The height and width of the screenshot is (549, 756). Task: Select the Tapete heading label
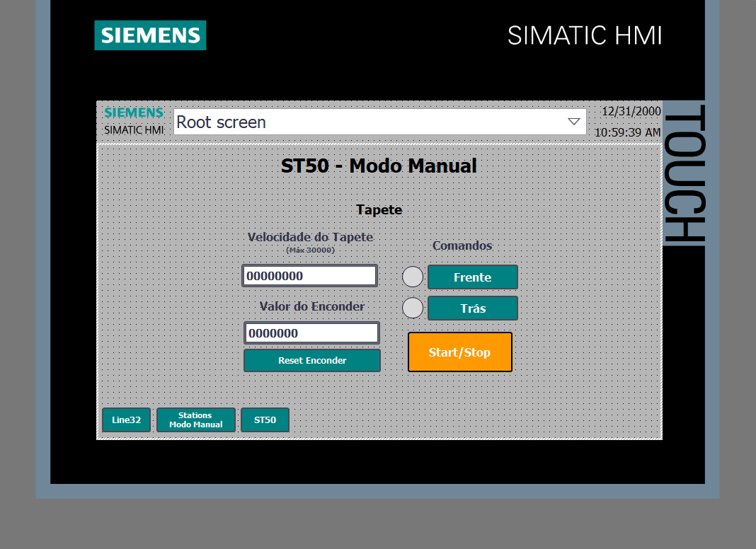379,210
